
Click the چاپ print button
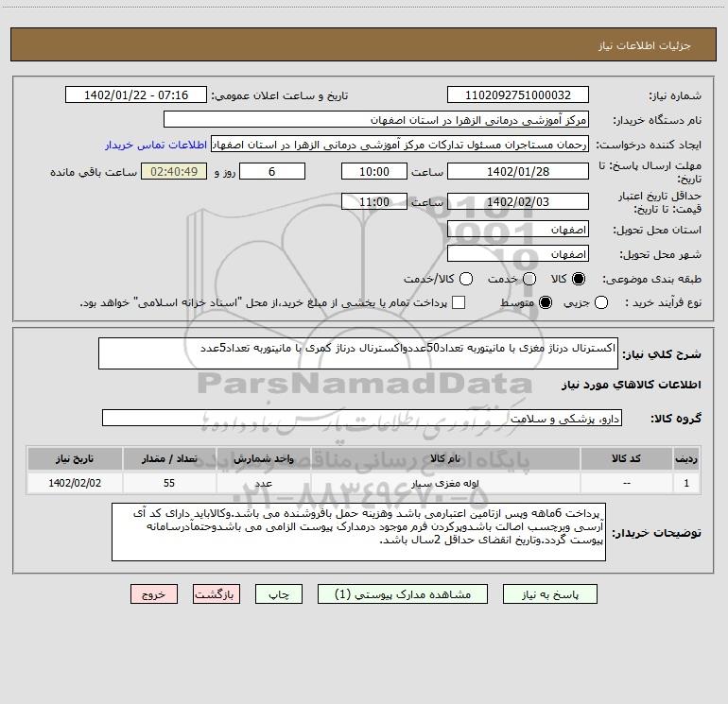tap(279, 594)
